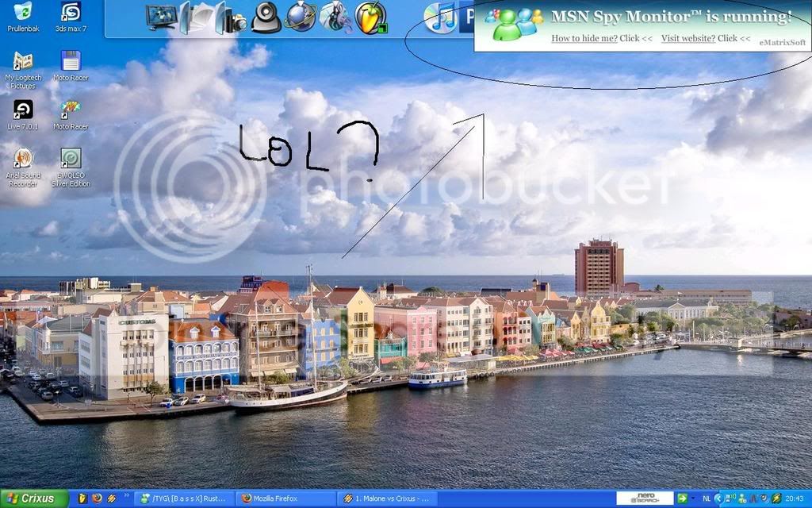
Task: Open My Logitech Pictures shortcut
Action: pyautogui.click(x=23, y=70)
